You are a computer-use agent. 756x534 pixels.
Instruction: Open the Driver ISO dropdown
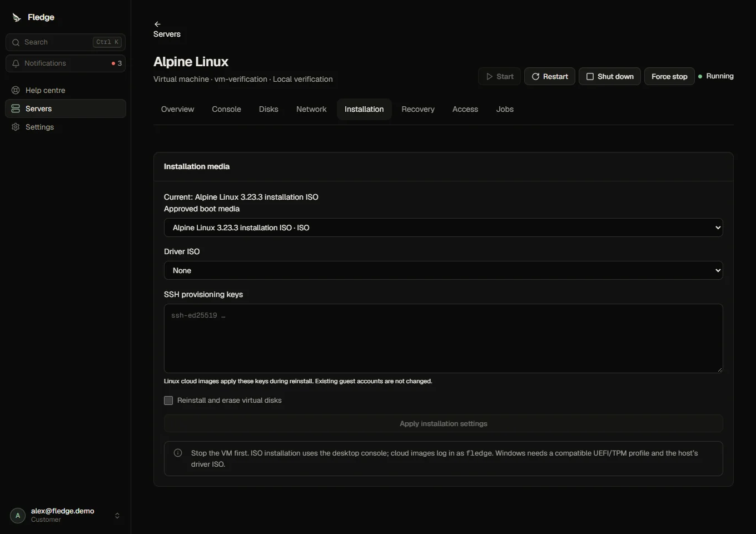(x=443, y=270)
